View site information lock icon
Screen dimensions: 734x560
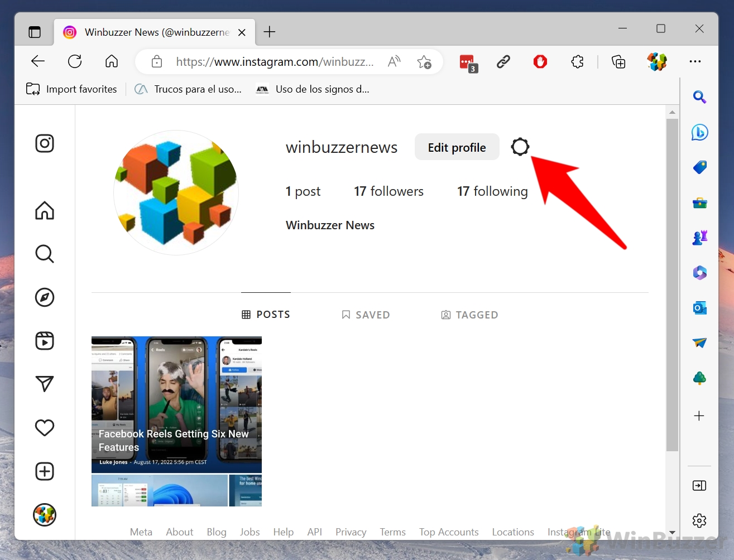157,61
